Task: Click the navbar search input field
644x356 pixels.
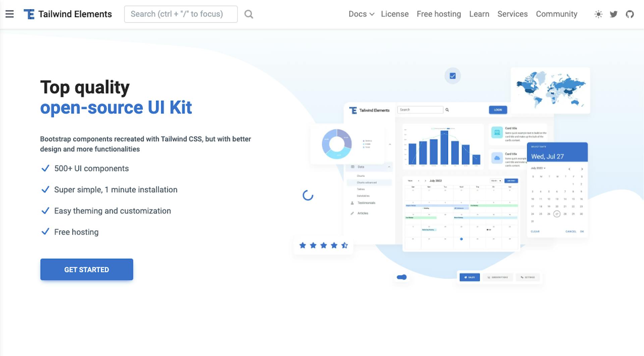Action: point(181,14)
